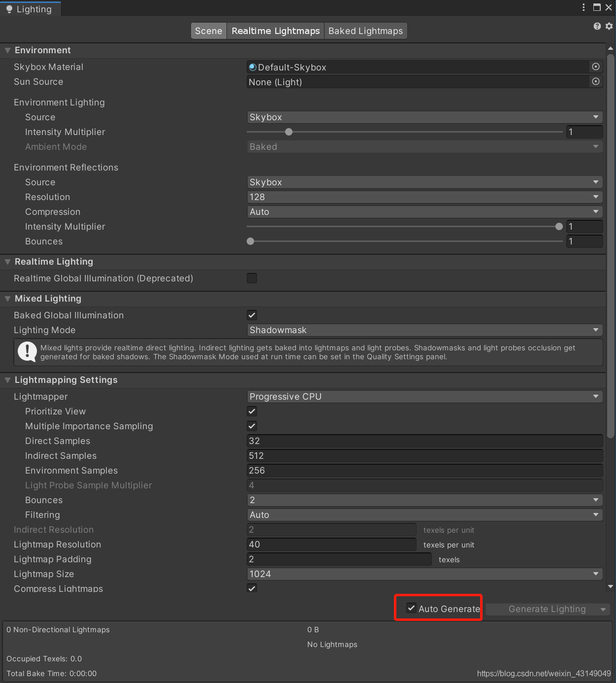Screen dimensions: 616x683
Task: Toggle Compress Lightmaps checkbox
Action: click(252, 588)
